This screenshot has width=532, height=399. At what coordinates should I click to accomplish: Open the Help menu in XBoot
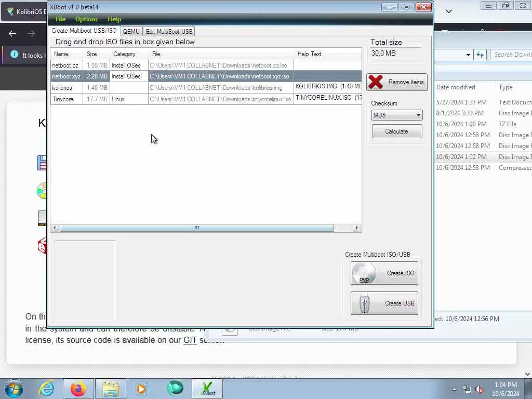tap(114, 19)
